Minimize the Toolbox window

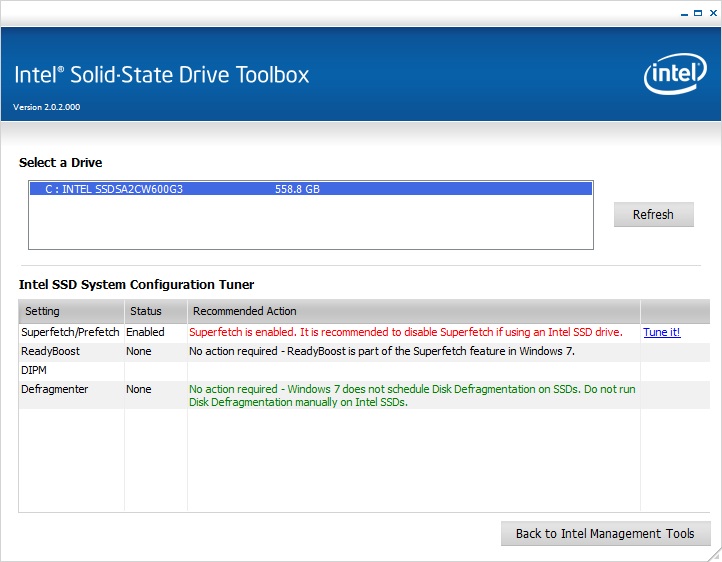(x=682, y=13)
